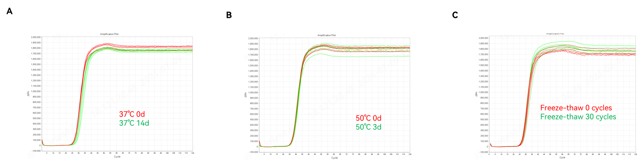Click the ΔRn y-axis label in panel B
This screenshot has width=644, height=167.
click(x=245, y=95)
